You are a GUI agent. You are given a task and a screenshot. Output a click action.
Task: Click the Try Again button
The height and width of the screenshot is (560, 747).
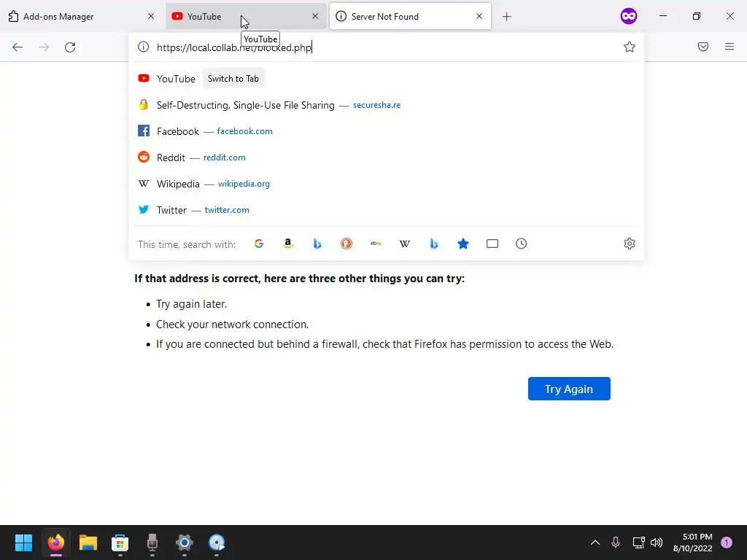pos(569,389)
